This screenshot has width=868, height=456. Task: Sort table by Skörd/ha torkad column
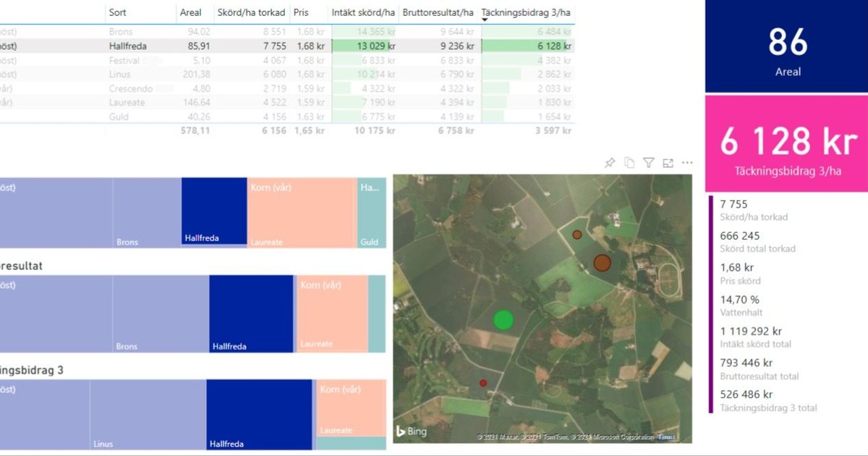point(251,13)
